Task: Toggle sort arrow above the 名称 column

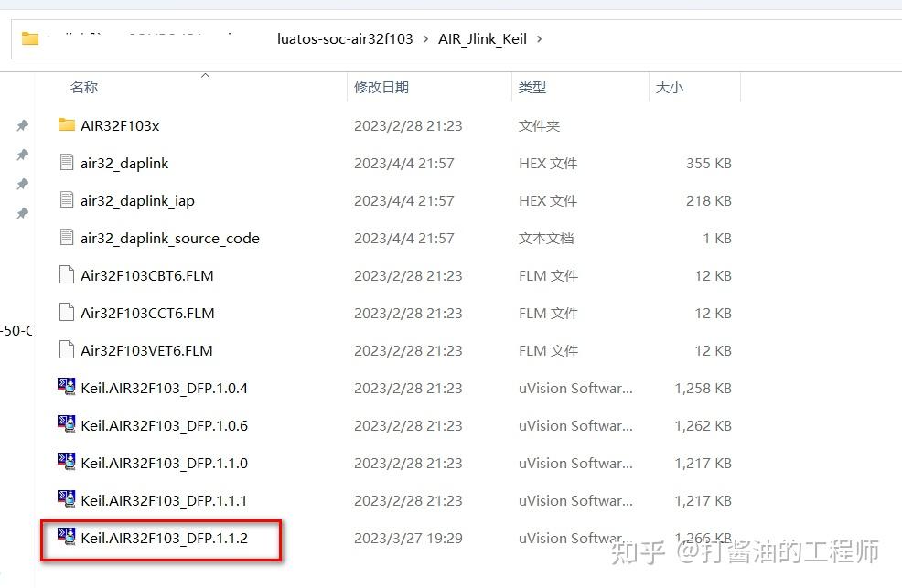Action: (205, 76)
